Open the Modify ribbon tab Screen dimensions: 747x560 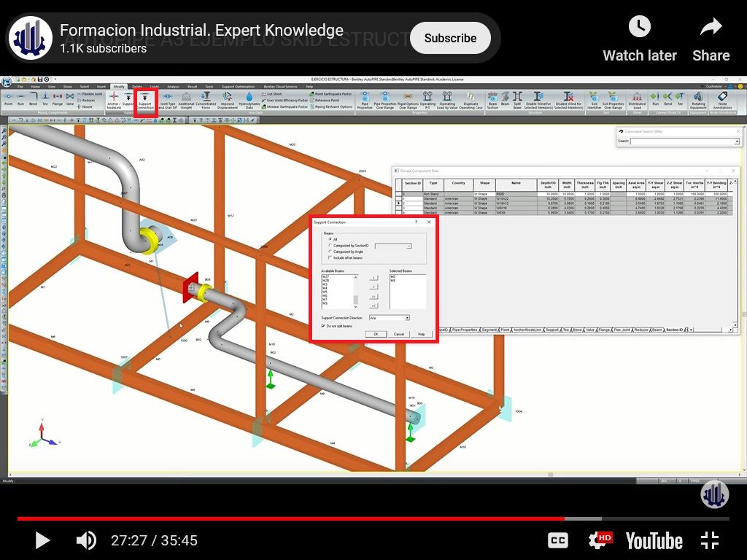tap(119, 87)
